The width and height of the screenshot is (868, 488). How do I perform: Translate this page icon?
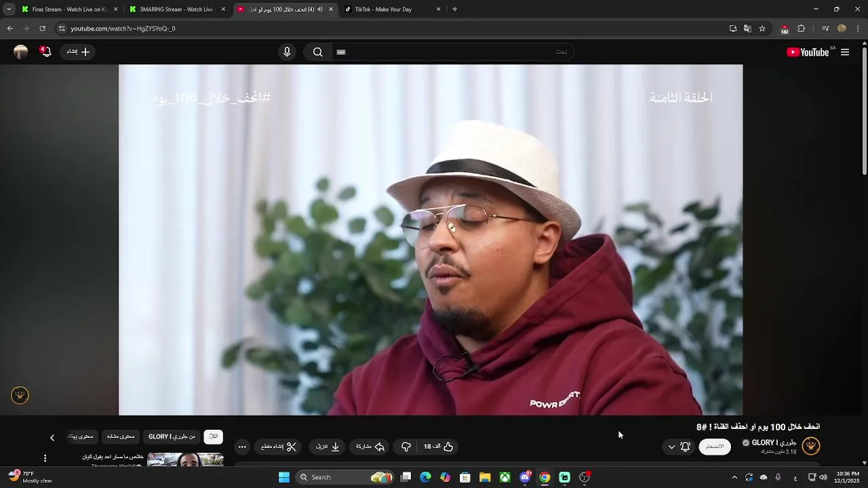(747, 28)
